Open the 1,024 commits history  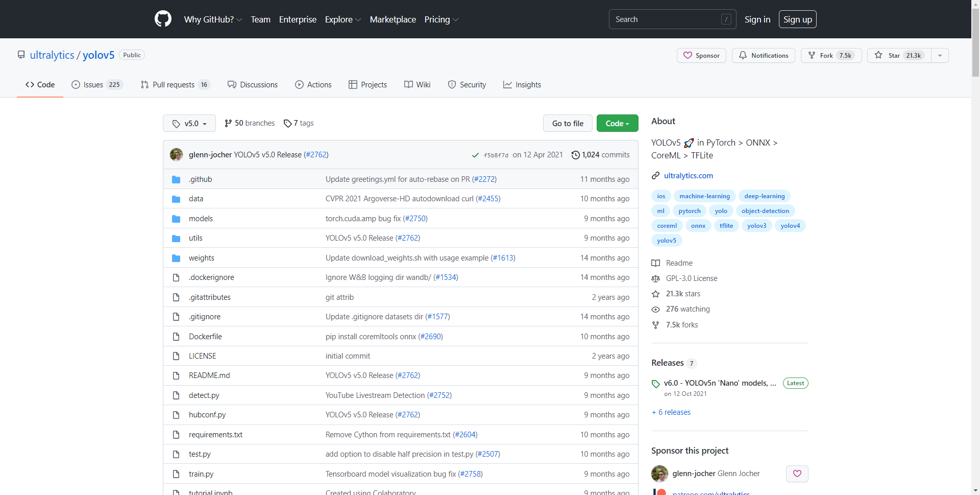tap(600, 155)
